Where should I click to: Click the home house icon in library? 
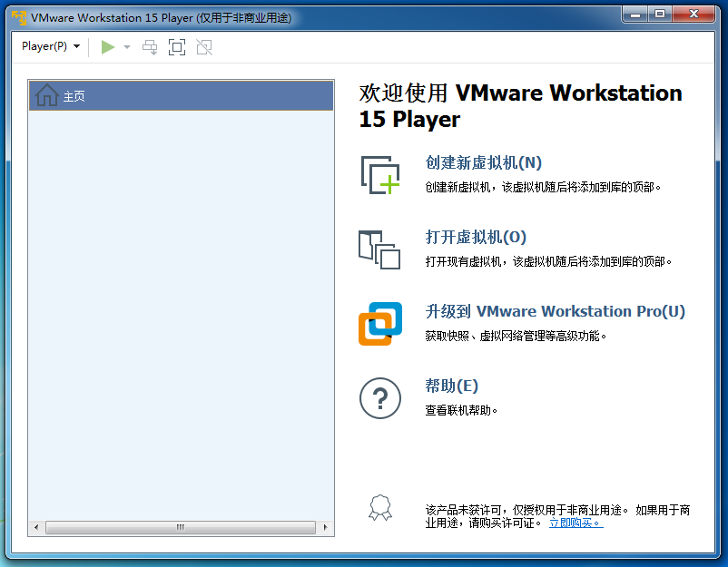[x=47, y=95]
